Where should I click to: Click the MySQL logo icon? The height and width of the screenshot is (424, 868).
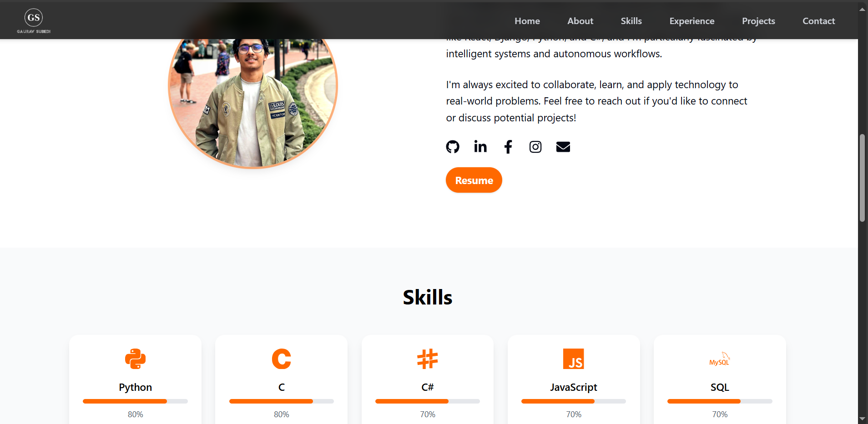pos(720,359)
